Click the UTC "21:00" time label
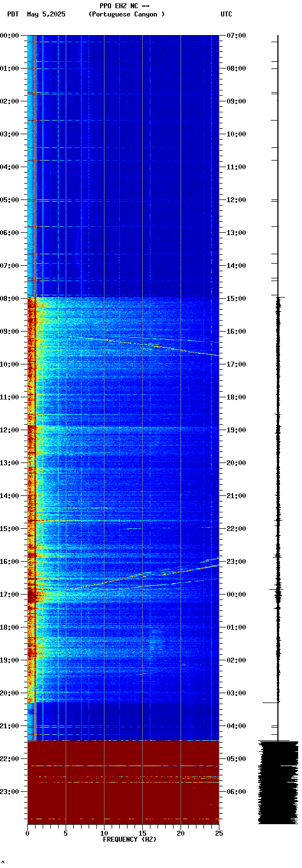 point(236,495)
